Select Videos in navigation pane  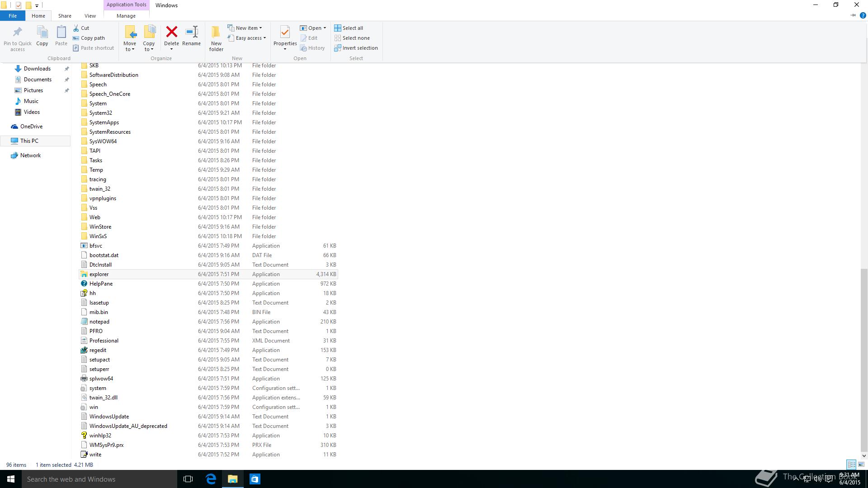pos(32,112)
